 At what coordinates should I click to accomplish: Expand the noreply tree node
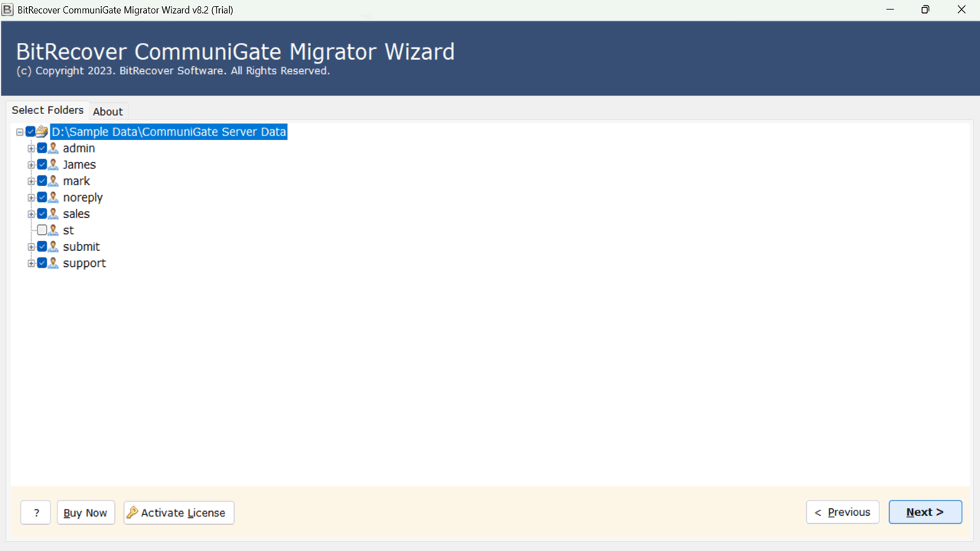tap(31, 197)
